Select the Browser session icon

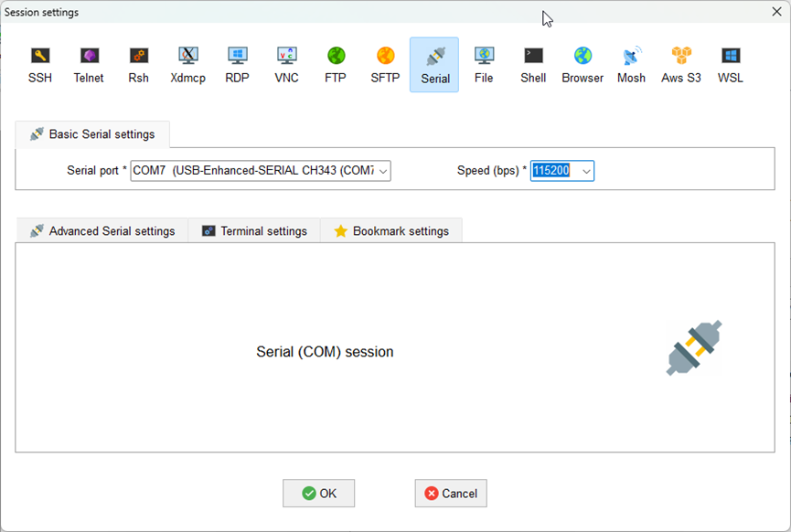tap(583, 64)
